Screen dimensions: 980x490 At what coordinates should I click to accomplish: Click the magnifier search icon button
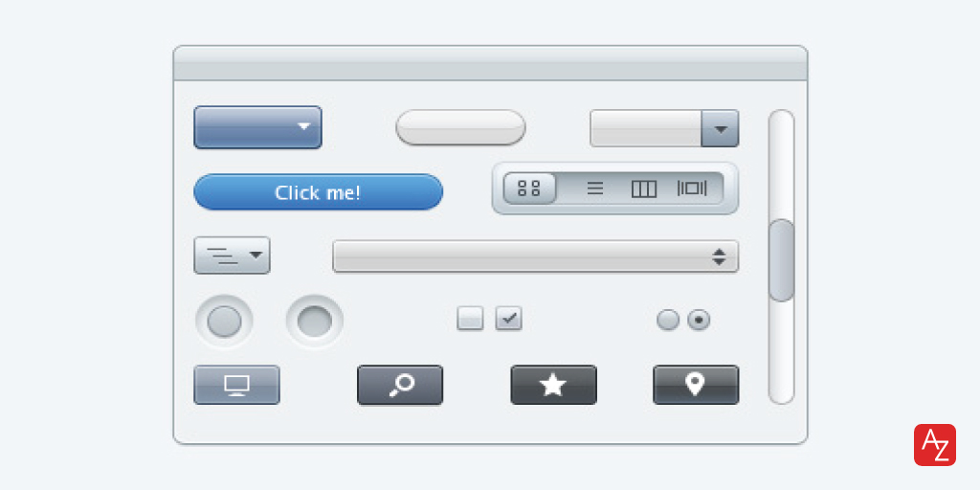coord(400,385)
